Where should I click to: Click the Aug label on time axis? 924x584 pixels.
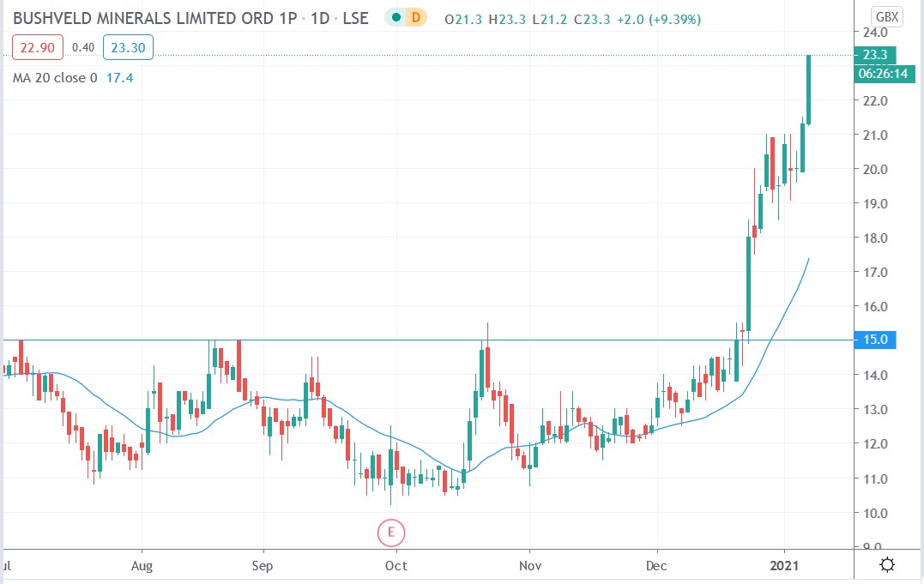[x=142, y=566]
